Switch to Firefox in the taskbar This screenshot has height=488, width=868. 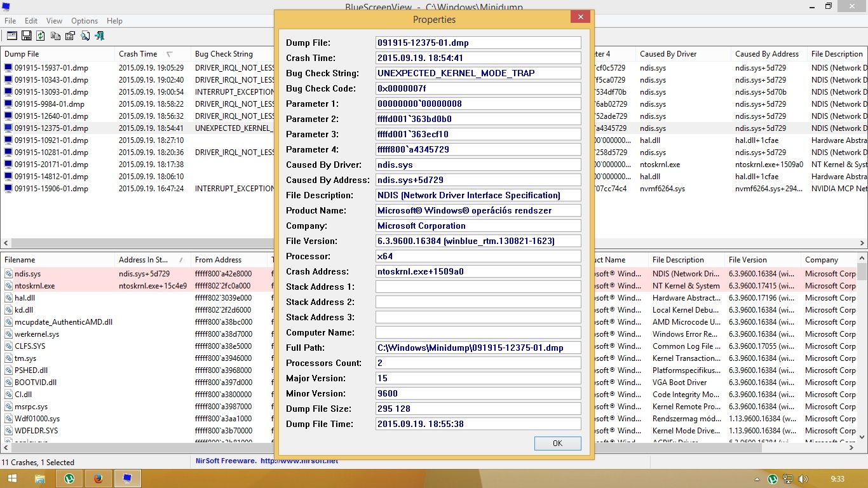click(98, 478)
